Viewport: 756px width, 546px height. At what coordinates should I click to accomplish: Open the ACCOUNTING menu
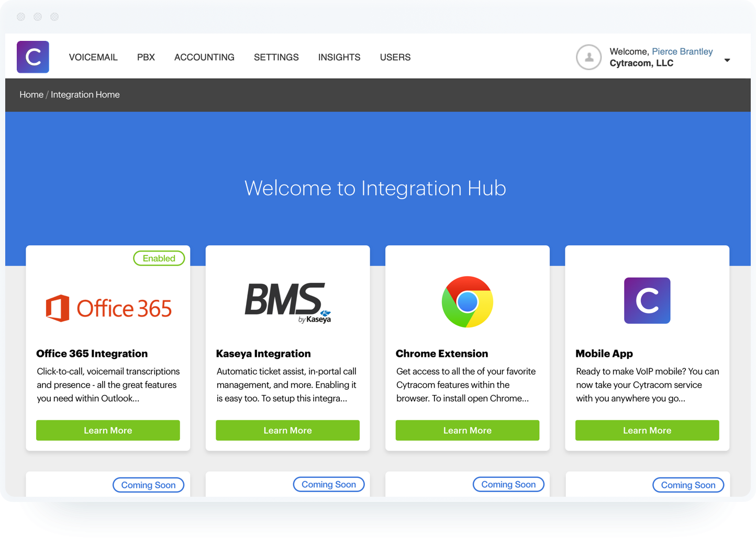click(x=204, y=57)
